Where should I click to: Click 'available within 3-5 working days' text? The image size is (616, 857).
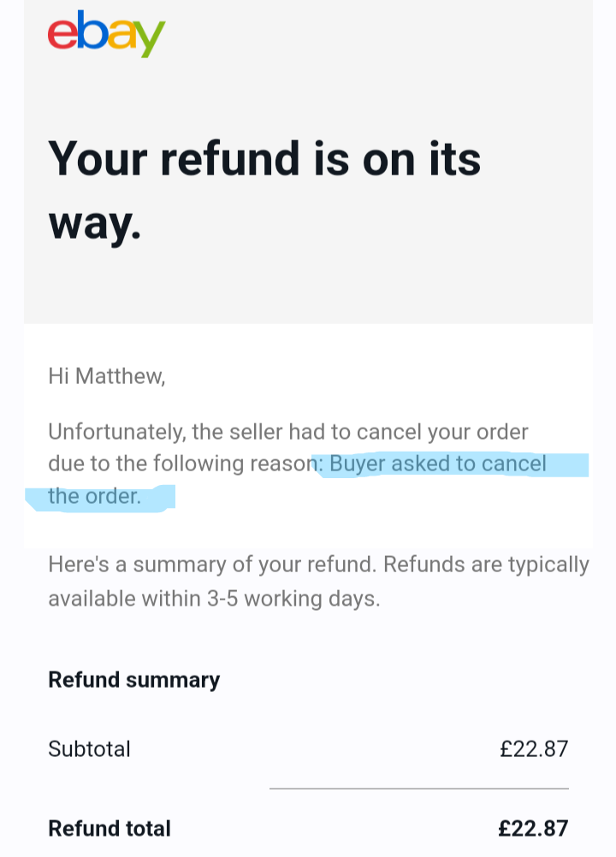pyautogui.click(x=214, y=599)
